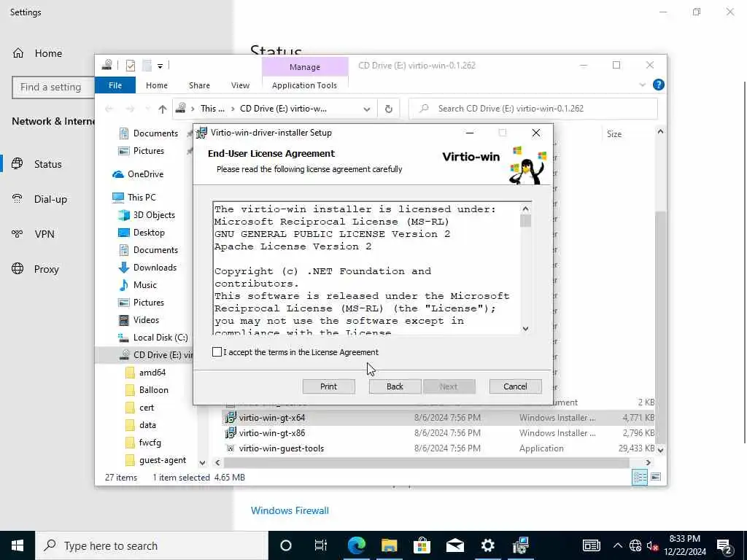Go up one folder level arrow

point(163,109)
